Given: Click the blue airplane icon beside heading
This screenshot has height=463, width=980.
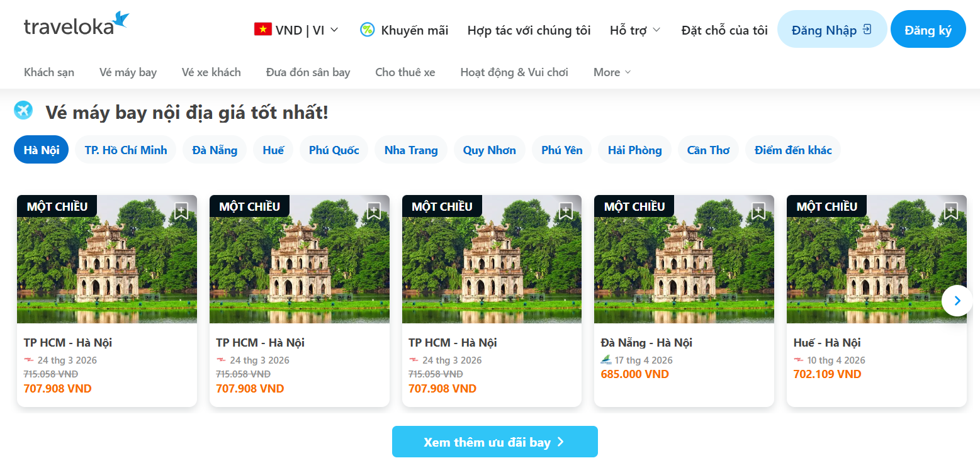Looking at the screenshot, I should (23, 110).
